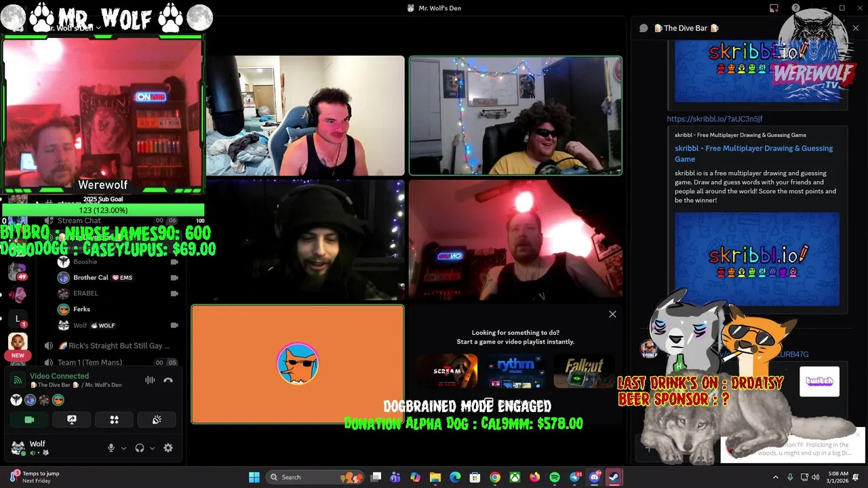The height and width of the screenshot is (488, 868).
Task: Start the Fallout activity tile
Action: [584, 371]
